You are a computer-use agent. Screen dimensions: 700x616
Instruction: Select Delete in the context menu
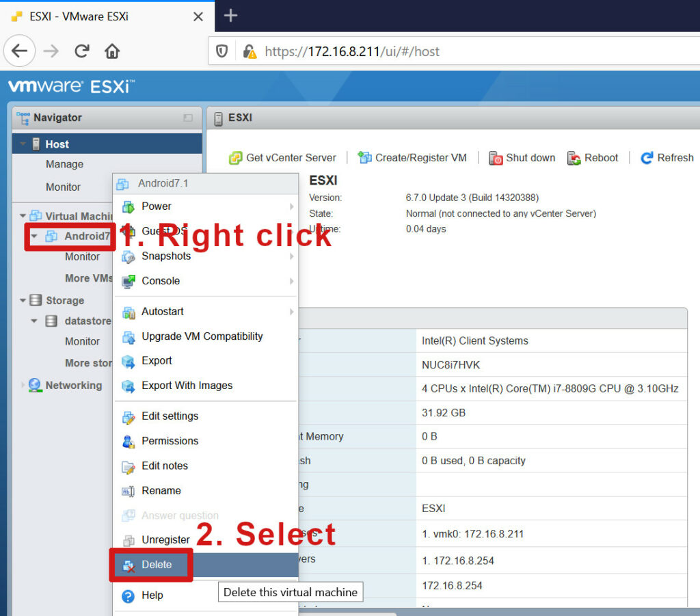click(206, 565)
